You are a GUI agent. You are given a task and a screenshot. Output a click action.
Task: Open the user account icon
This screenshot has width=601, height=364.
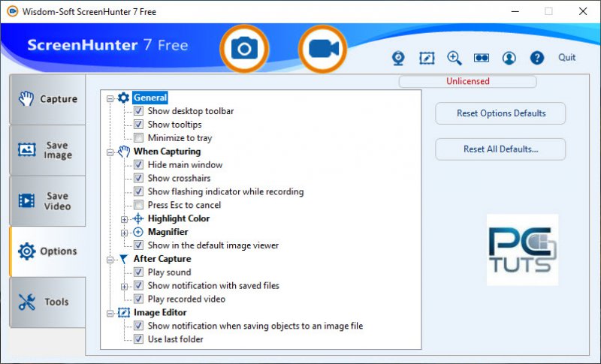click(x=509, y=59)
